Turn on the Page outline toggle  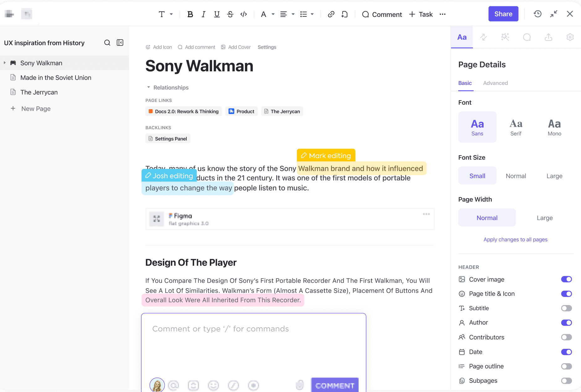[x=566, y=366]
